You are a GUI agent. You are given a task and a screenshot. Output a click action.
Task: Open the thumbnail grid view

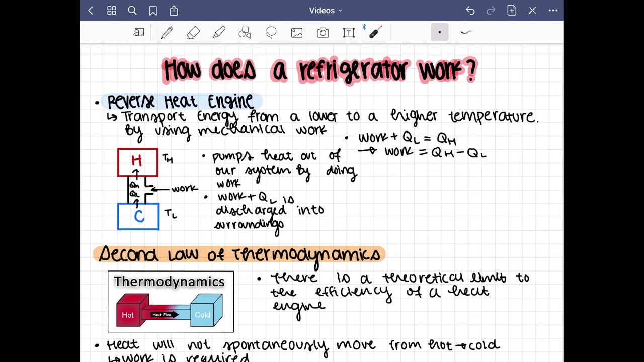tap(112, 10)
